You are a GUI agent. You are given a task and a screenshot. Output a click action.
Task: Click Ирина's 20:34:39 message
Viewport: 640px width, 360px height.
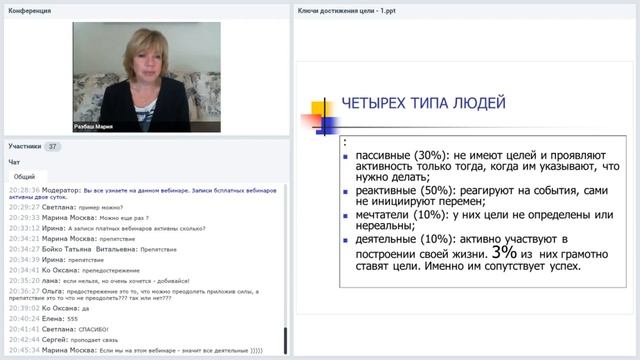57,260
